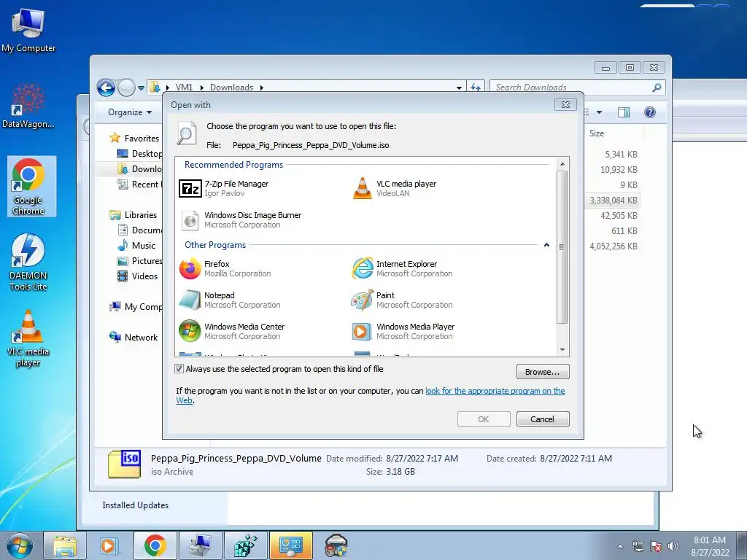Click the volume icon in system tray

click(673, 546)
